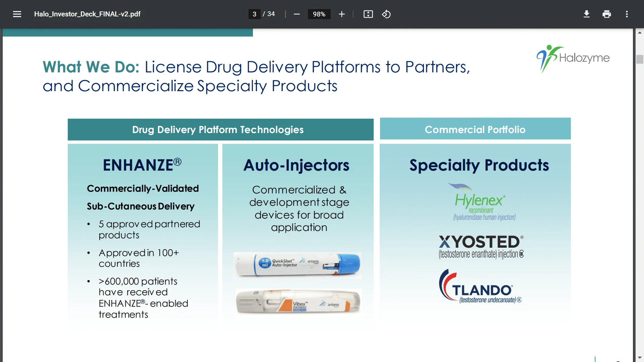Click the XYOSTED product logo
The width and height of the screenshot is (644, 362).
click(481, 247)
